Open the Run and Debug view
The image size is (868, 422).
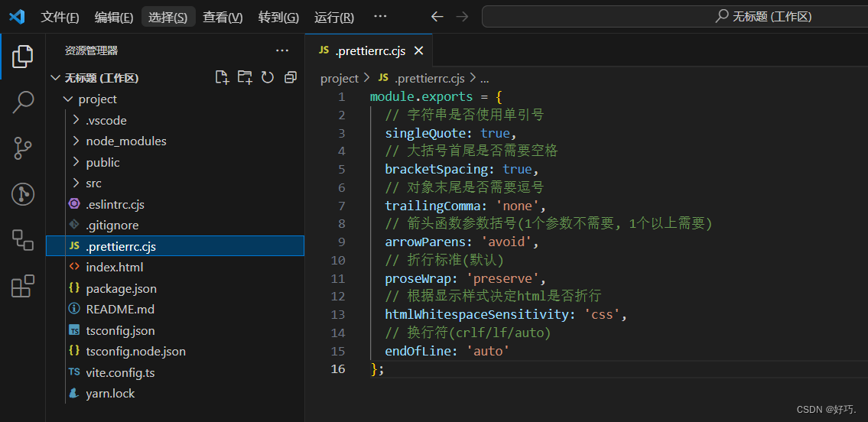(23, 194)
